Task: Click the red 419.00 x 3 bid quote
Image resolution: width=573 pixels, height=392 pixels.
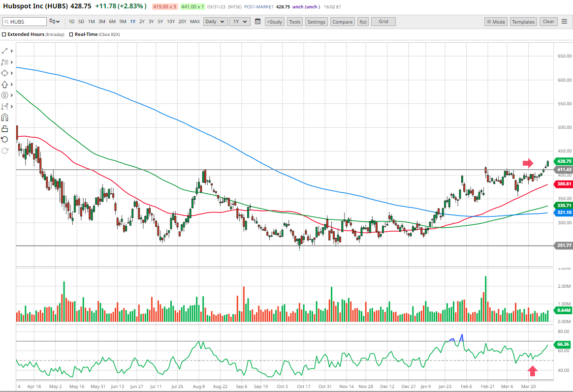Action: (x=165, y=6)
